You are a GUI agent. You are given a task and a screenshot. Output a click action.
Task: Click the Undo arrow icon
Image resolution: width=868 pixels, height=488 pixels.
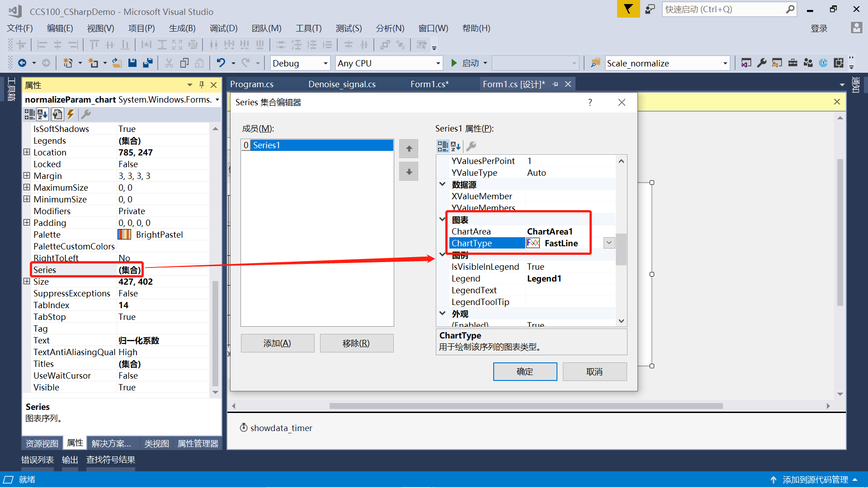[221, 63]
